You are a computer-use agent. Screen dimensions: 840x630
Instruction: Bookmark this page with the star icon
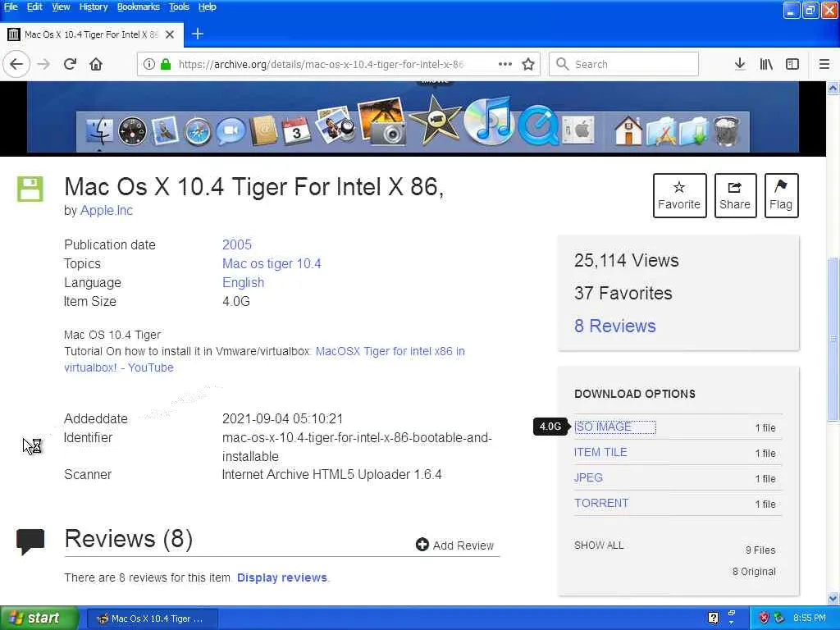click(x=528, y=64)
